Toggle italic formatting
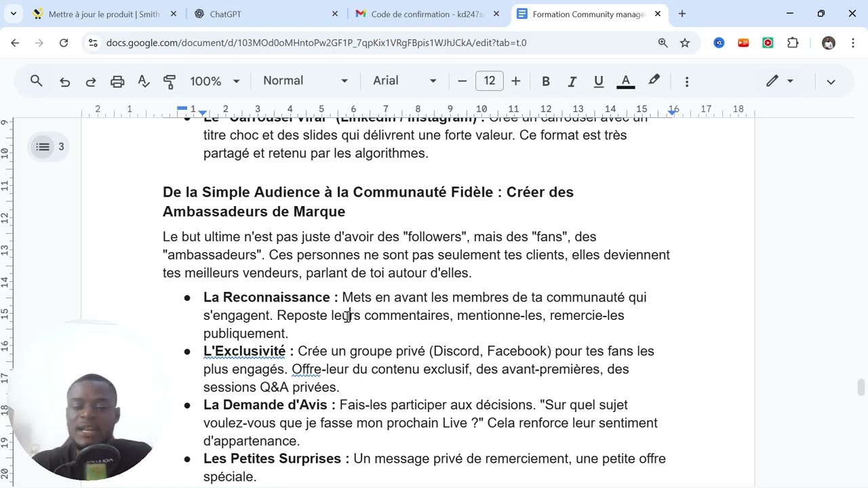The image size is (868, 488). tap(572, 81)
